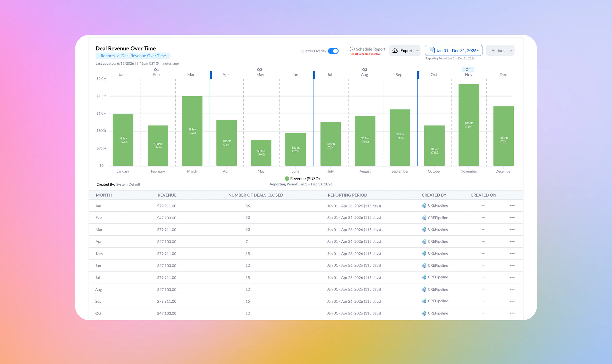Click the calendar icon in date range
The width and height of the screenshot is (612, 364).
click(432, 50)
